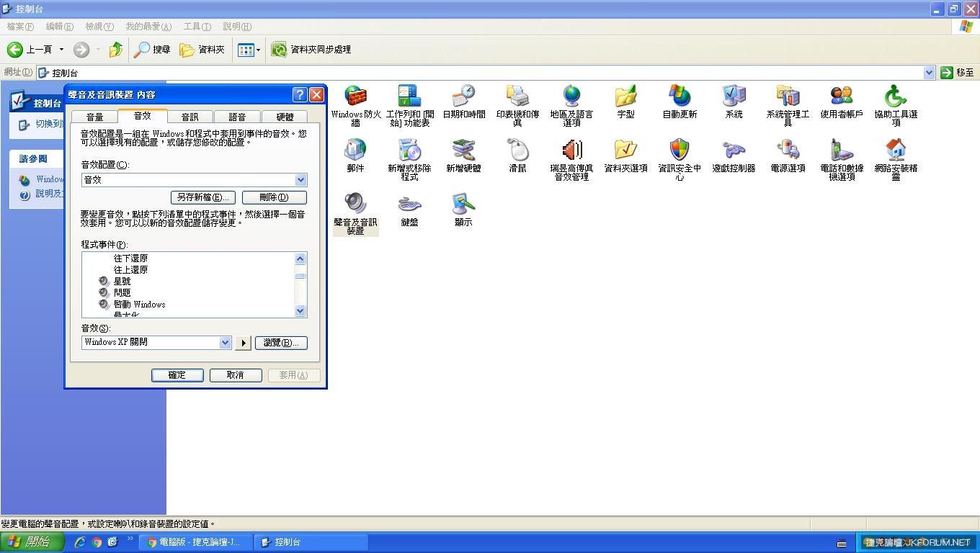Open the 資訊安全中心 security center icon

pos(680,151)
